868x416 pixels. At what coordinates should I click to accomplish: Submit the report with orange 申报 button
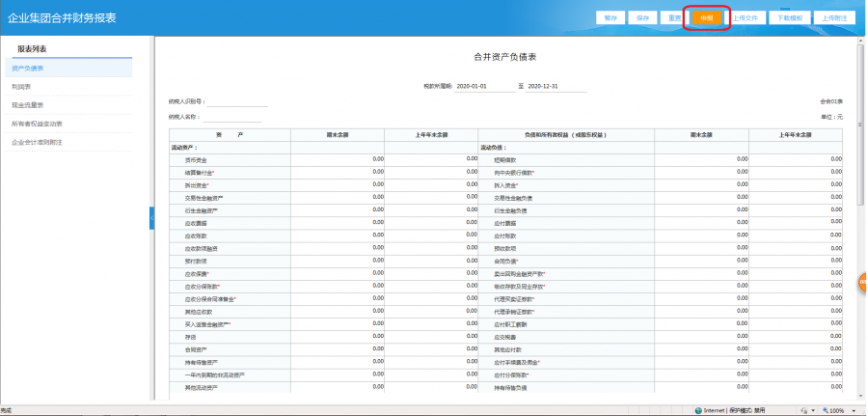point(706,17)
